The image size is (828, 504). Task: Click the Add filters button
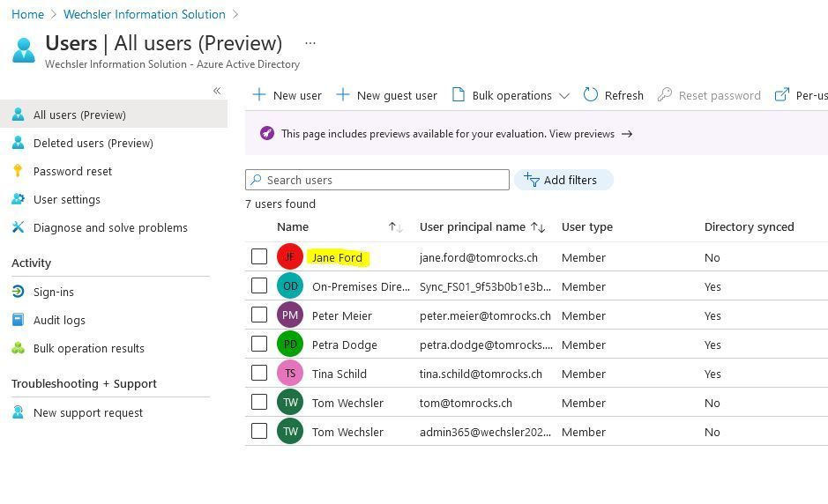(x=563, y=180)
